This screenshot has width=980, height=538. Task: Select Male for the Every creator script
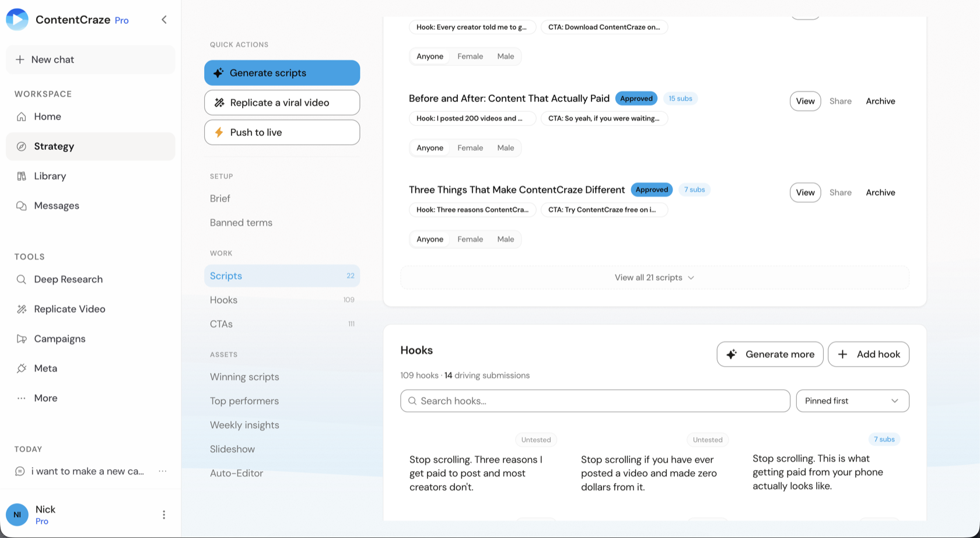click(x=506, y=57)
